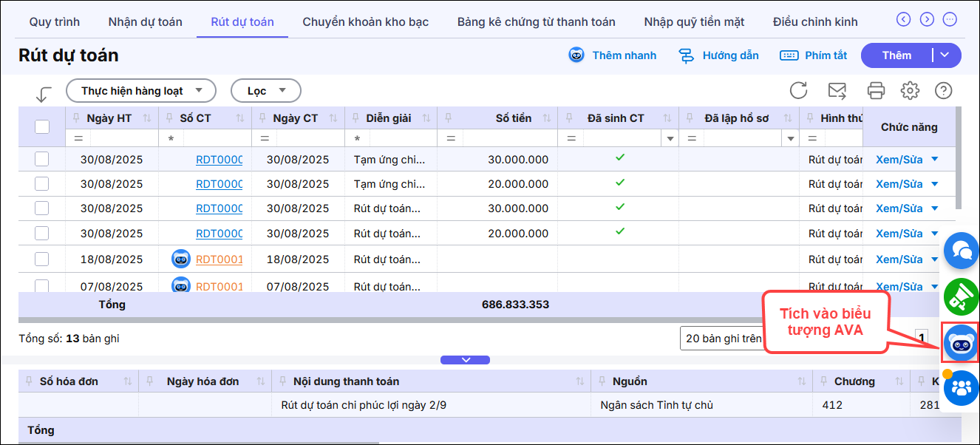980x445 pixels.
Task: Expand the Lọc filter dropdown
Action: click(x=266, y=91)
